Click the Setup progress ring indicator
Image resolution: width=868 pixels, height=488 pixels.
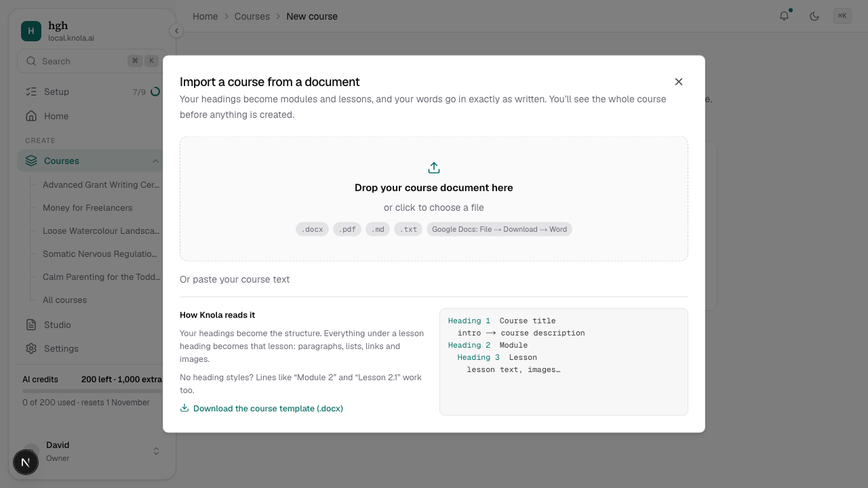coord(155,91)
